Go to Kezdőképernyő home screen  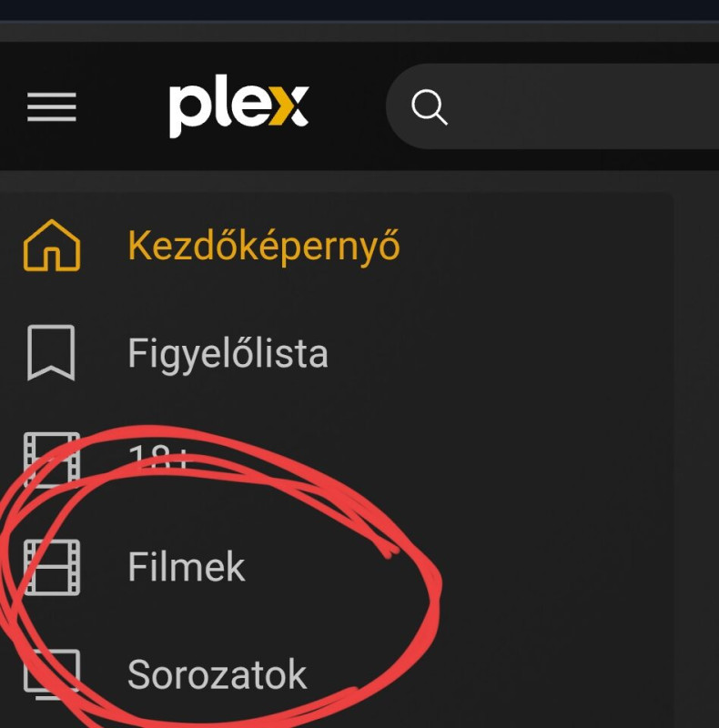[x=263, y=247]
